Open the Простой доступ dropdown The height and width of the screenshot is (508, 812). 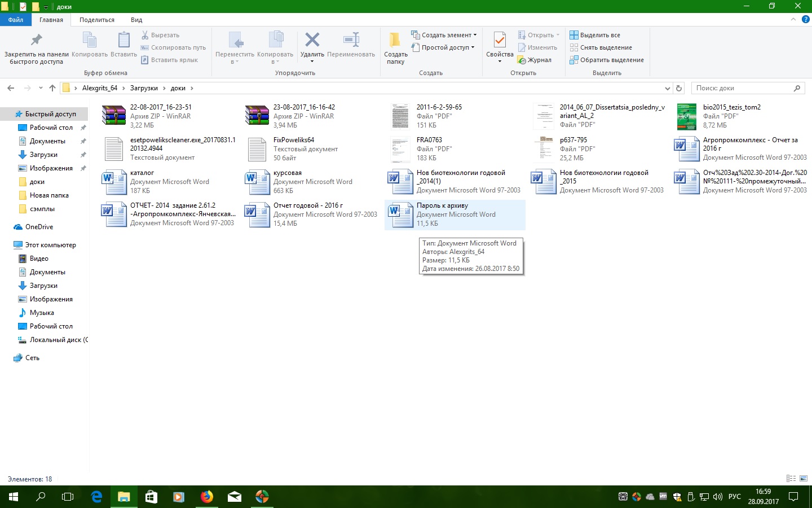448,47
